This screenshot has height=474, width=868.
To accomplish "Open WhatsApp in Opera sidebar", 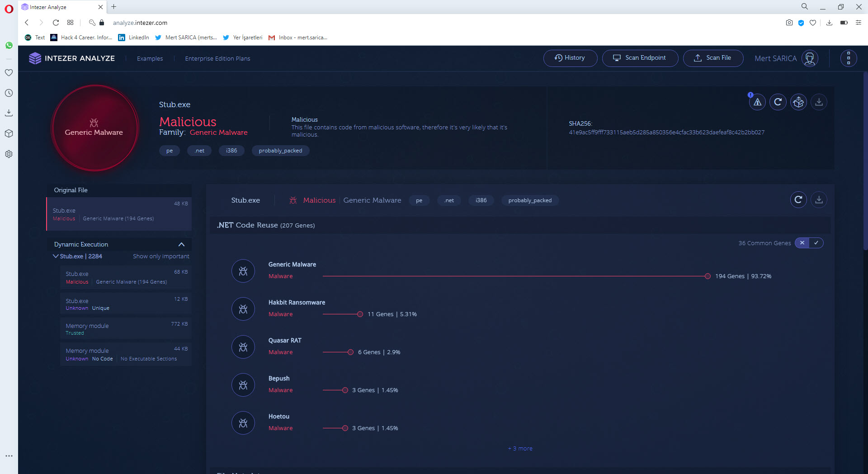I will pos(9,45).
